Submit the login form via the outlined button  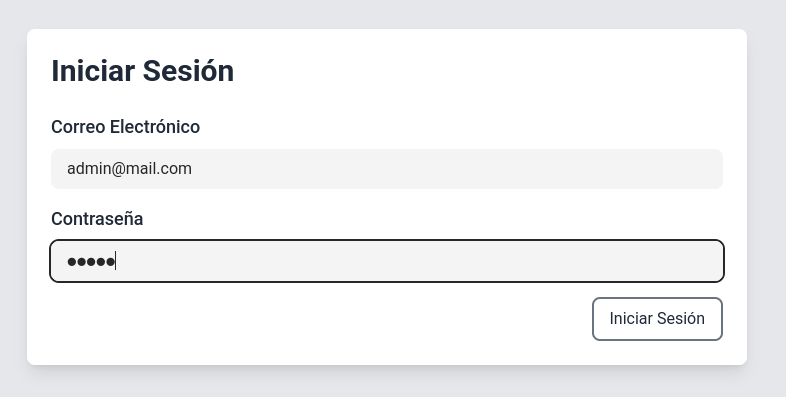pyautogui.click(x=657, y=319)
